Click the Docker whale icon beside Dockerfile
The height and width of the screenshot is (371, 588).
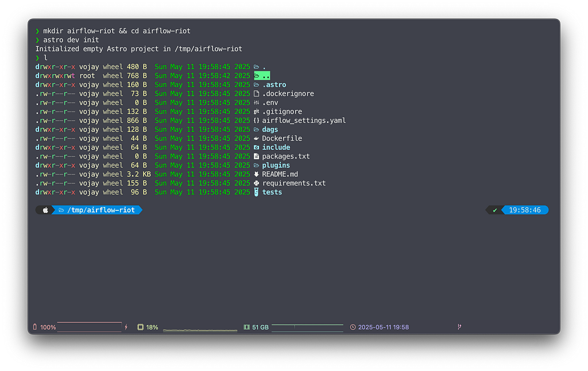(x=257, y=138)
